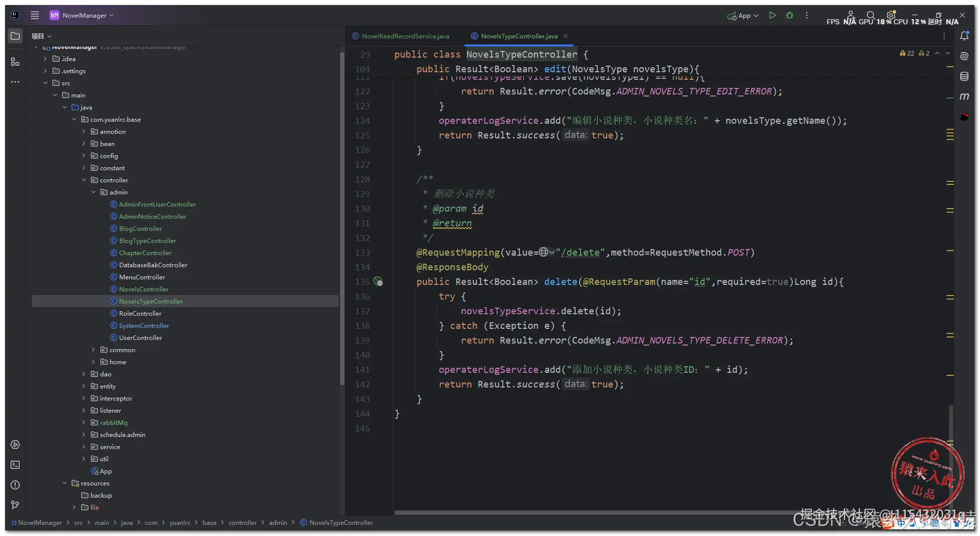Select AdminFrontUserController in the project tree
Image resolution: width=980 pixels, height=536 pixels.
point(157,204)
